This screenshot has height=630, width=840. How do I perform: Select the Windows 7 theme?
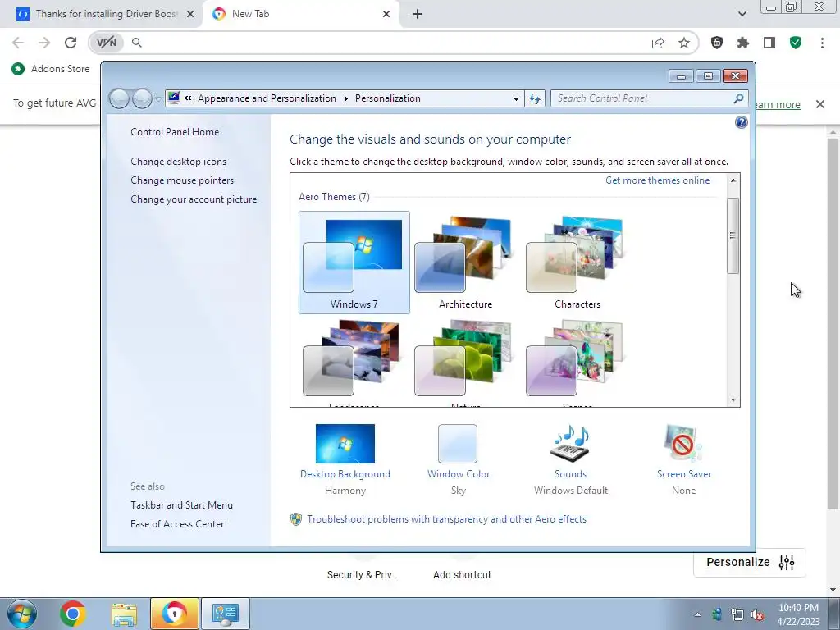point(354,262)
